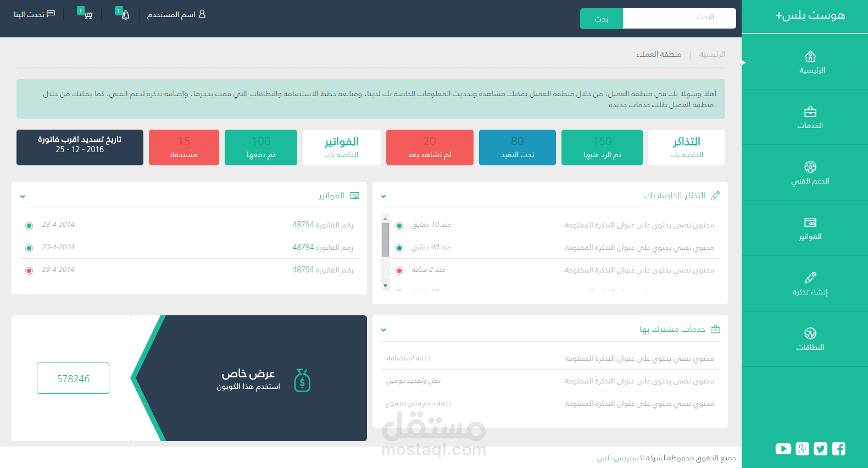
Task: Open the Domains (النطاقات) globe icon
Action: pyautogui.click(x=810, y=333)
